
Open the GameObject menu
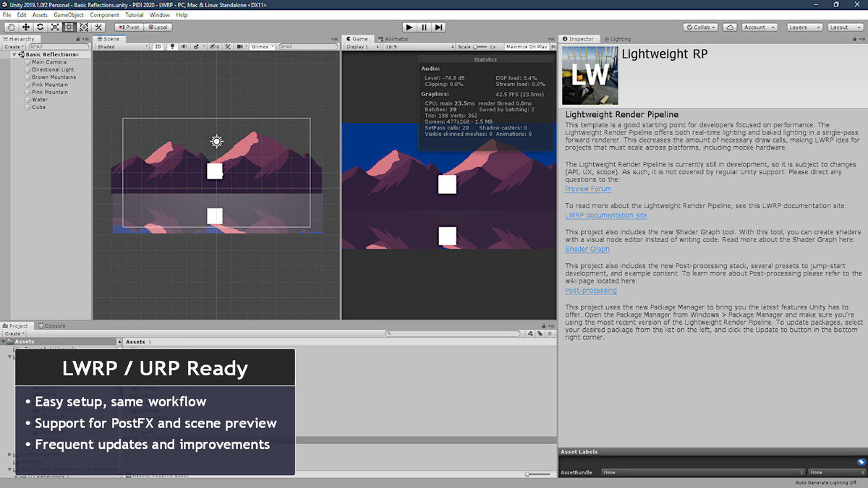(x=69, y=14)
